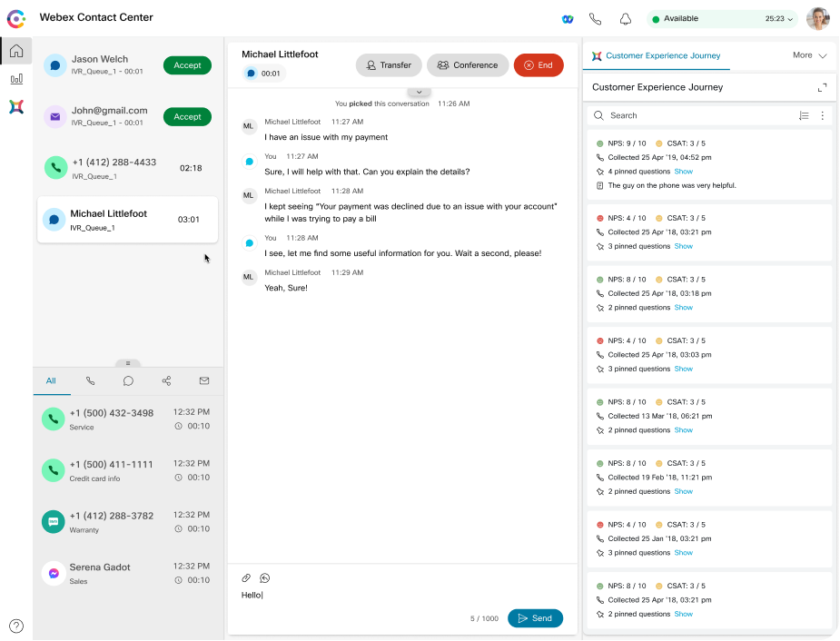Click message 'I have an issue with my payment'
840x641 pixels.
(x=326, y=137)
